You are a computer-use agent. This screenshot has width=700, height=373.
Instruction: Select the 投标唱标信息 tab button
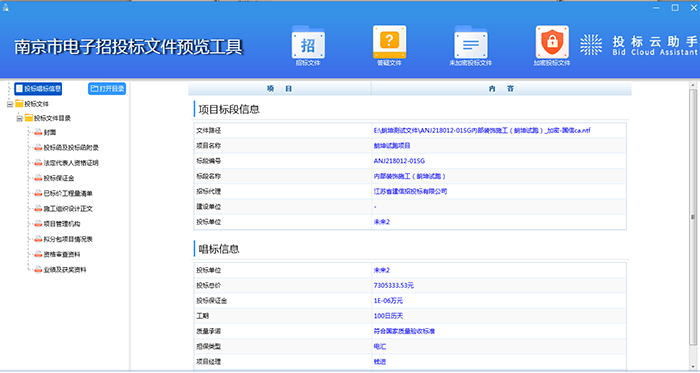[38, 89]
